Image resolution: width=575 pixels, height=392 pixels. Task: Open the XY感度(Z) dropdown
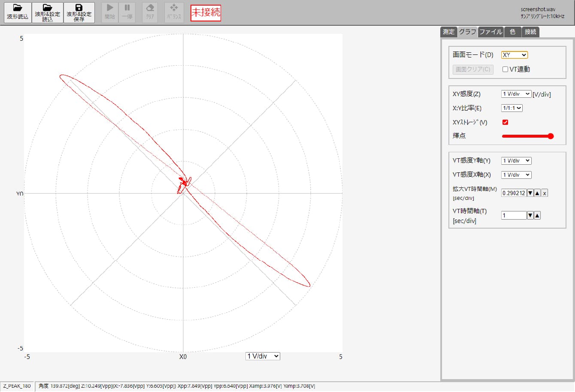coord(516,94)
